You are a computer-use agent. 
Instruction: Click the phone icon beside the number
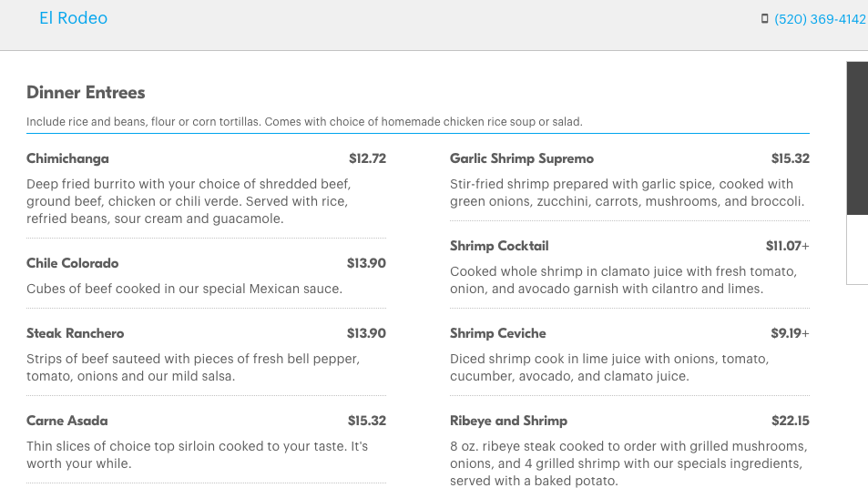(x=764, y=19)
